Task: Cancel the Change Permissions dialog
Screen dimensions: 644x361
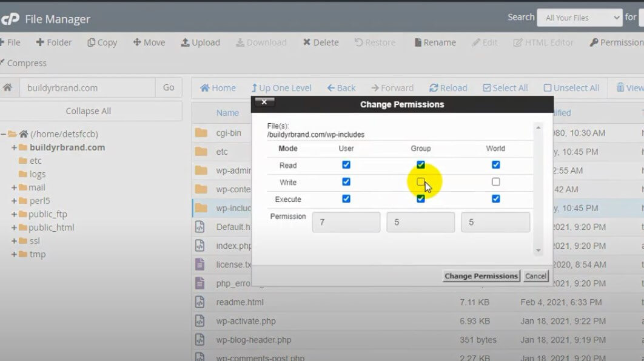Action: [535, 276]
